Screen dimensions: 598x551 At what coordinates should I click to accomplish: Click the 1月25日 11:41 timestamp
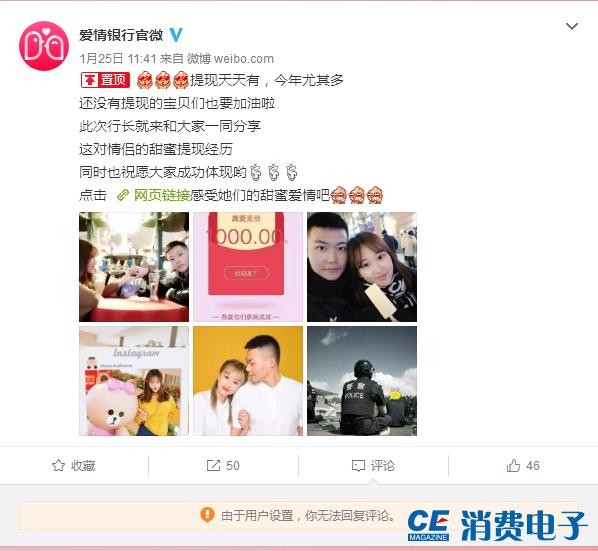(x=118, y=59)
